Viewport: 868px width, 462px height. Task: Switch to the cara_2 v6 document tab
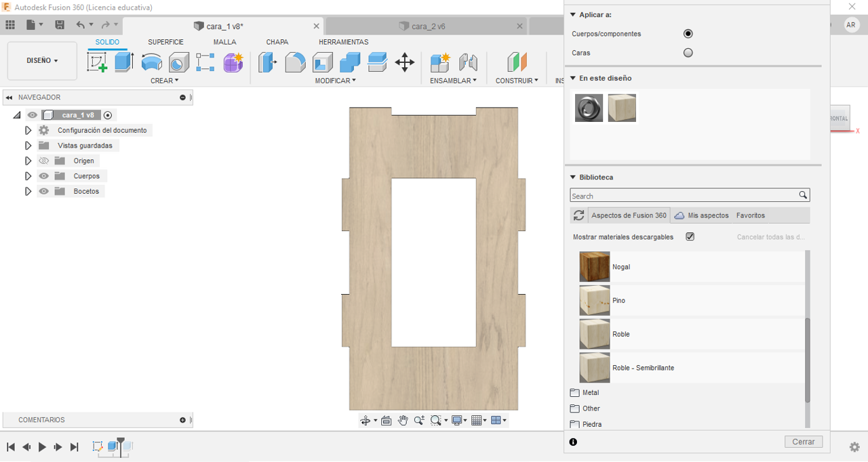428,26
